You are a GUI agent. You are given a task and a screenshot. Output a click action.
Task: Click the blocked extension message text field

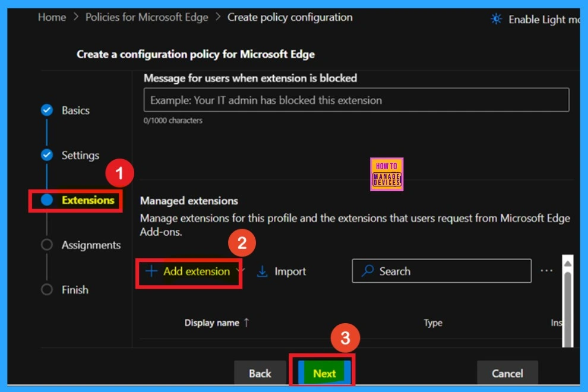click(x=356, y=100)
